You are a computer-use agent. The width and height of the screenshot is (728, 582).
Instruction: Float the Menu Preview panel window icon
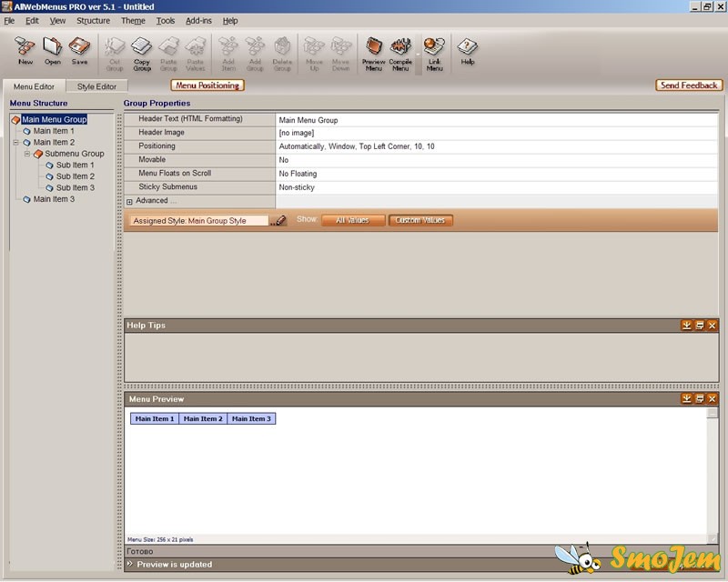coord(700,398)
